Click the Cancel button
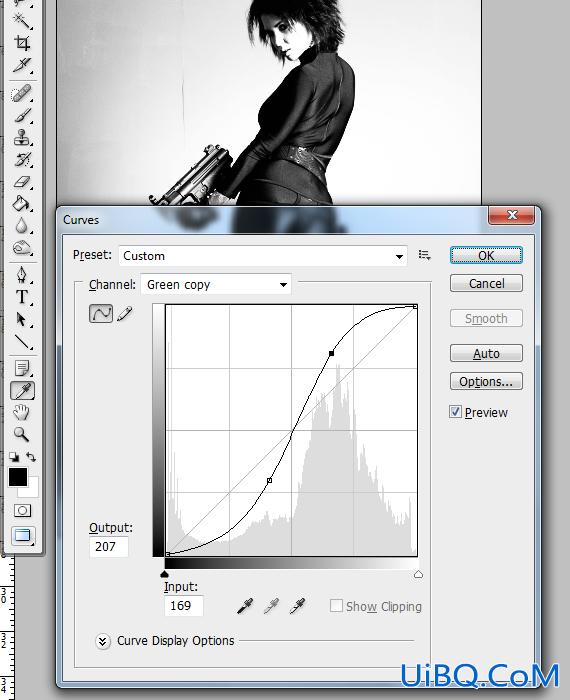 pyautogui.click(x=486, y=283)
